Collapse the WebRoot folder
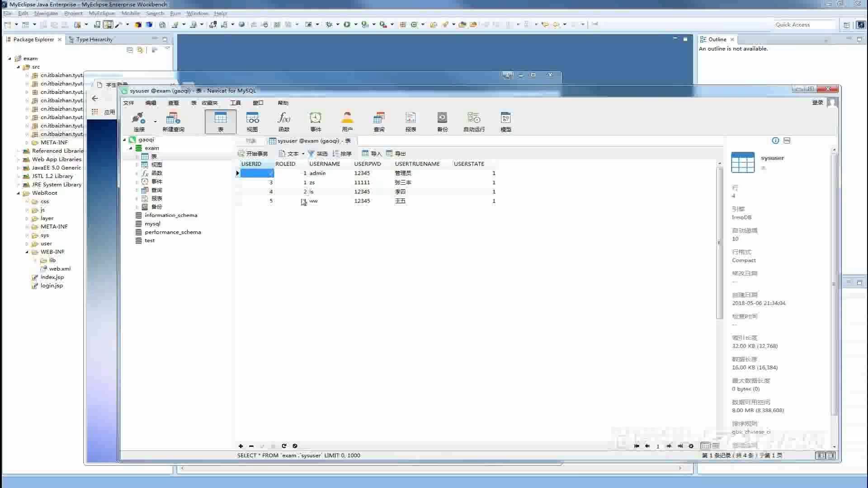The width and height of the screenshot is (868, 488). coord(18,193)
